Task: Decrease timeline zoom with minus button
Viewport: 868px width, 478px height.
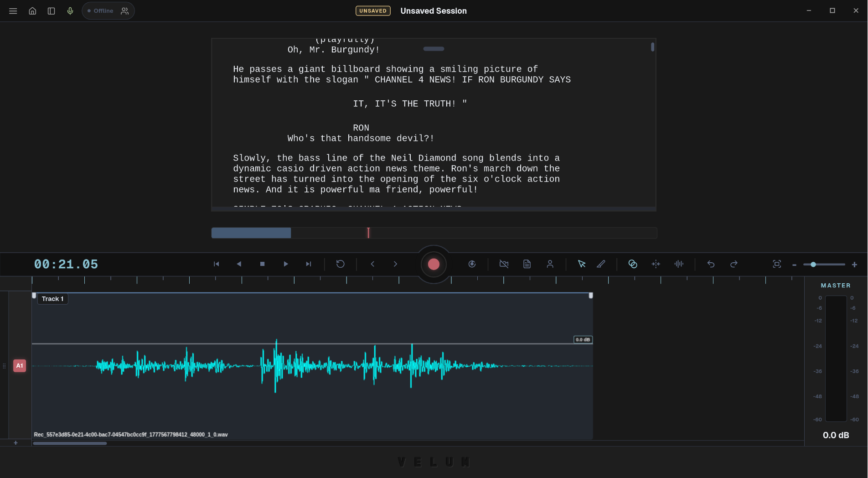Action: click(794, 265)
